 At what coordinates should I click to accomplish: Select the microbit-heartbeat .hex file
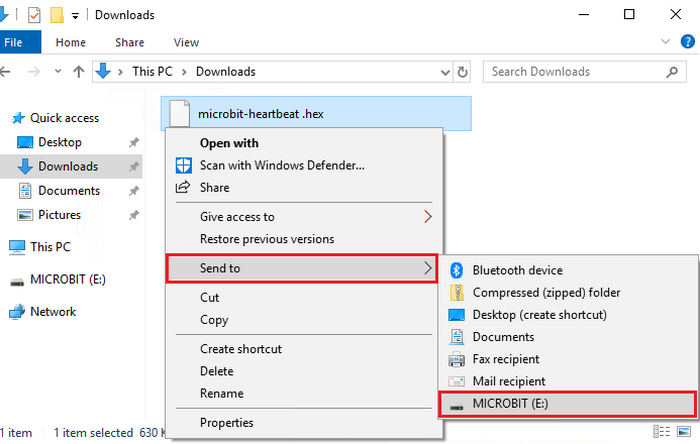pos(316,113)
